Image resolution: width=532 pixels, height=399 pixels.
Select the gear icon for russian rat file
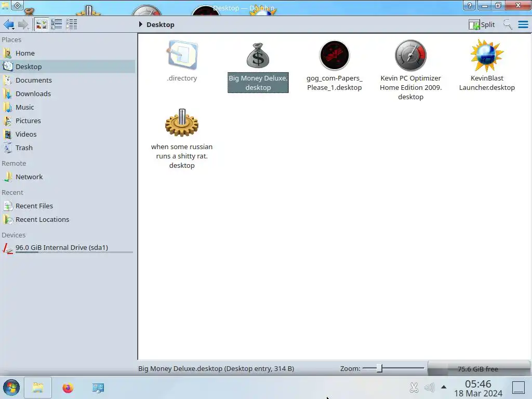(182, 123)
